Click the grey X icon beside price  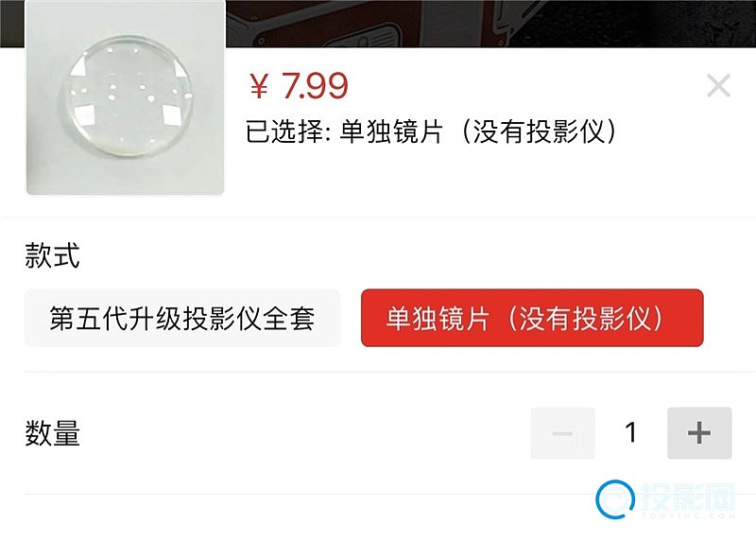pyautogui.click(x=718, y=86)
